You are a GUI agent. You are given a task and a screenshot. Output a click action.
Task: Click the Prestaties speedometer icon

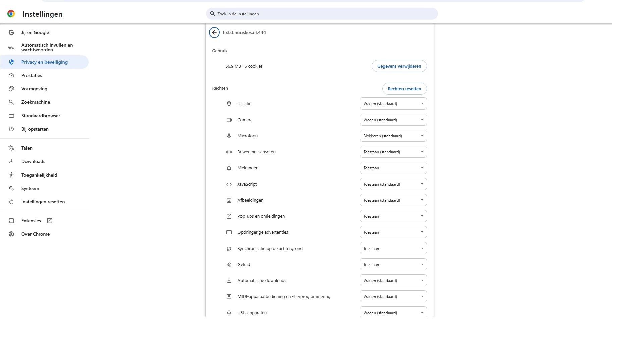11,75
